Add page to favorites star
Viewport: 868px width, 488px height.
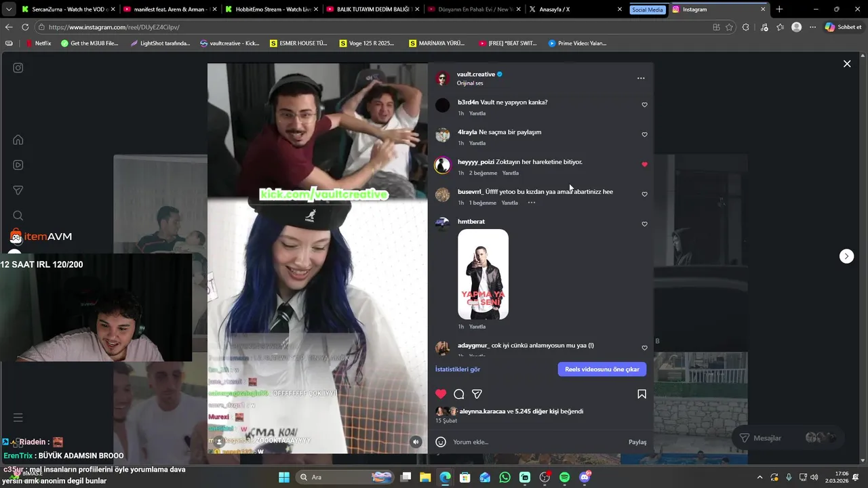pos(729,27)
